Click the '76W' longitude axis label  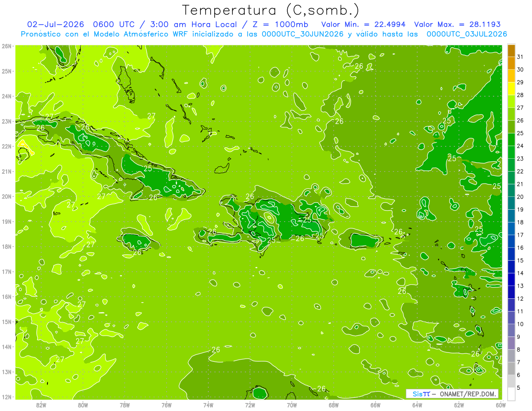tap(166, 405)
